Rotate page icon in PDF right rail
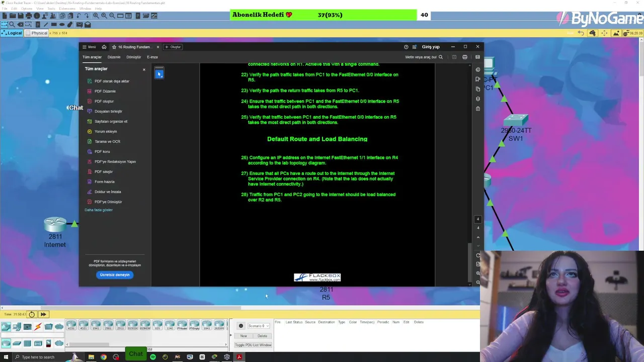 [x=478, y=255]
